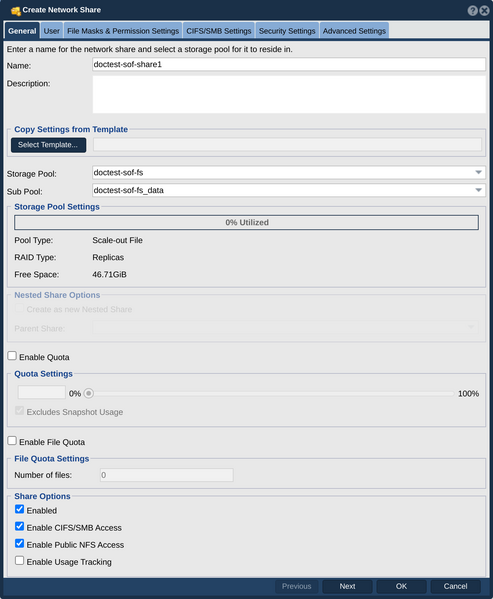Click the Free Space value 46.71GiB
493x599 pixels.
coord(110,275)
